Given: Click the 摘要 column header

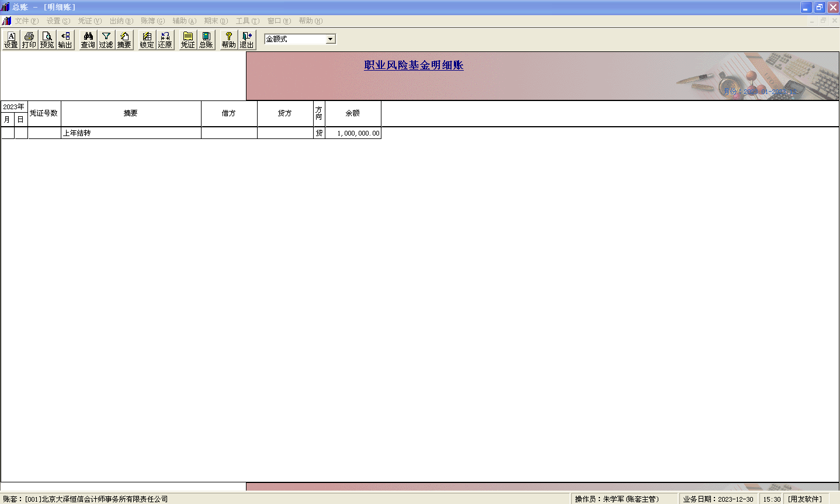Looking at the screenshot, I should coord(131,113).
